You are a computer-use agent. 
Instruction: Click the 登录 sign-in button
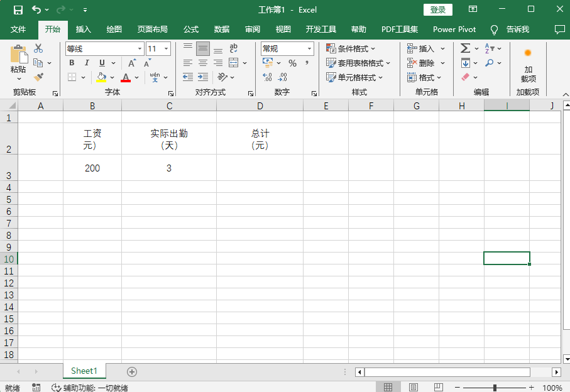[438, 9]
